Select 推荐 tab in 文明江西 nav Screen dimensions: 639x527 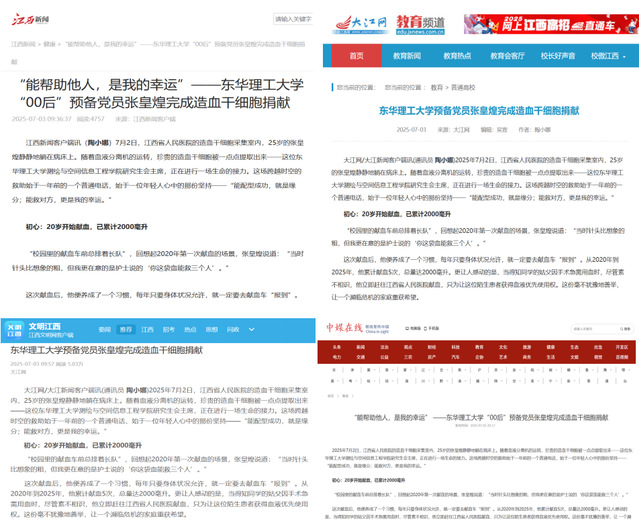pos(126,329)
